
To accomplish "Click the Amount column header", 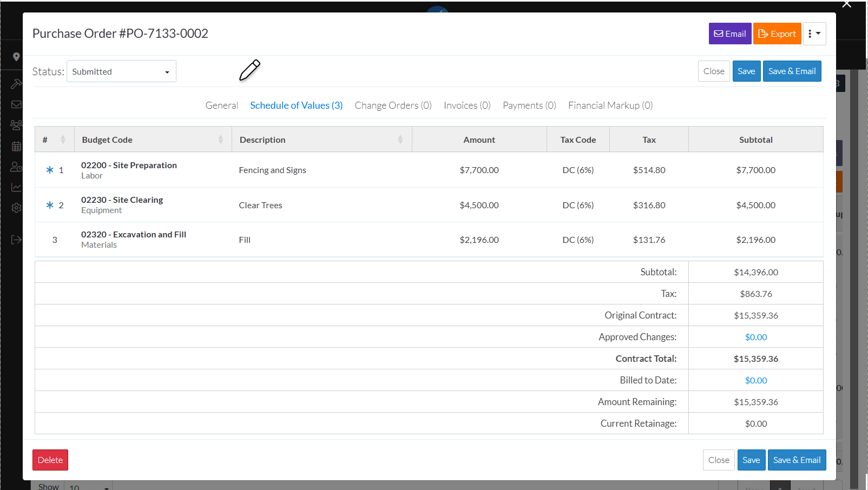I will coord(479,140).
